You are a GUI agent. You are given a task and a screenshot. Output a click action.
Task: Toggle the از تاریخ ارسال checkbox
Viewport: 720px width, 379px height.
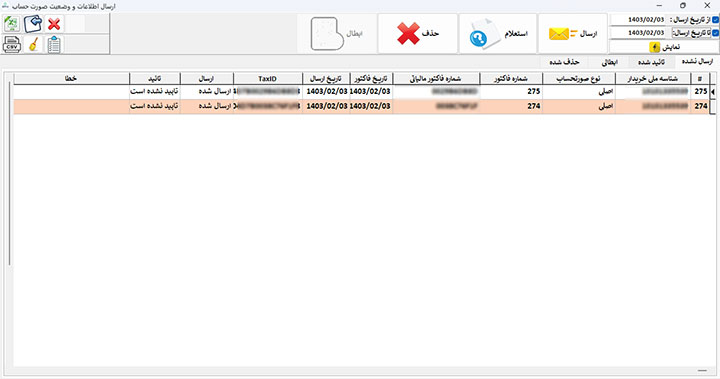(715, 20)
